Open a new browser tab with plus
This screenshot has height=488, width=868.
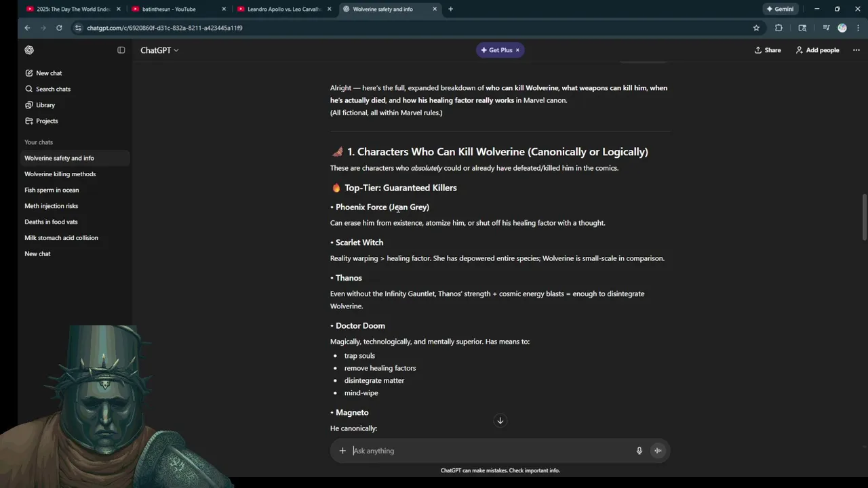(x=450, y=9)
